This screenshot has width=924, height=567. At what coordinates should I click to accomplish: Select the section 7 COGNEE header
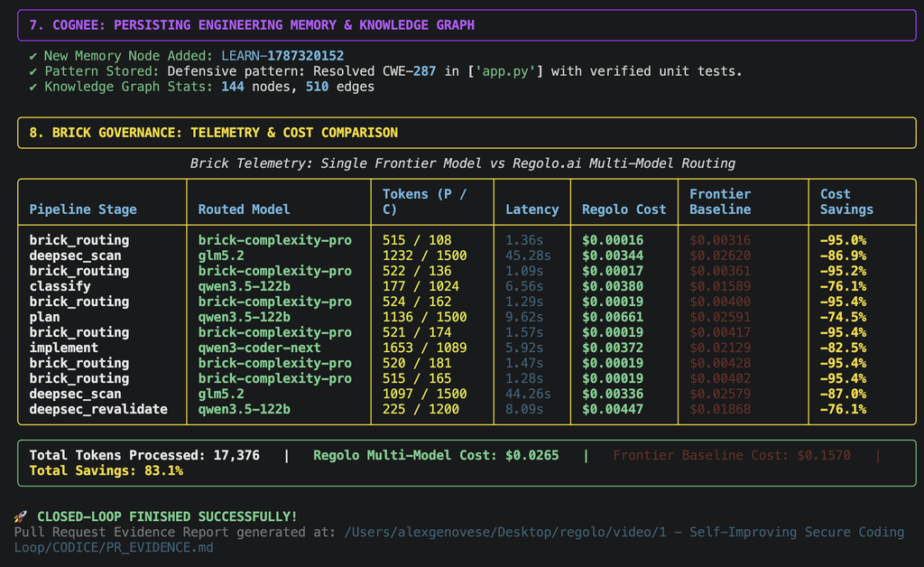(467, 25)
